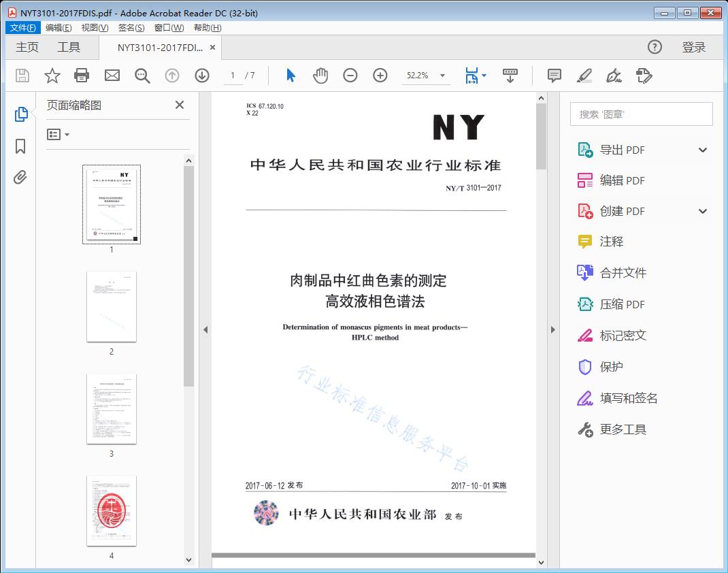Open the 52.2% zoom level dropdown
This screenshot has width=728, height=573.
point(442,76)
